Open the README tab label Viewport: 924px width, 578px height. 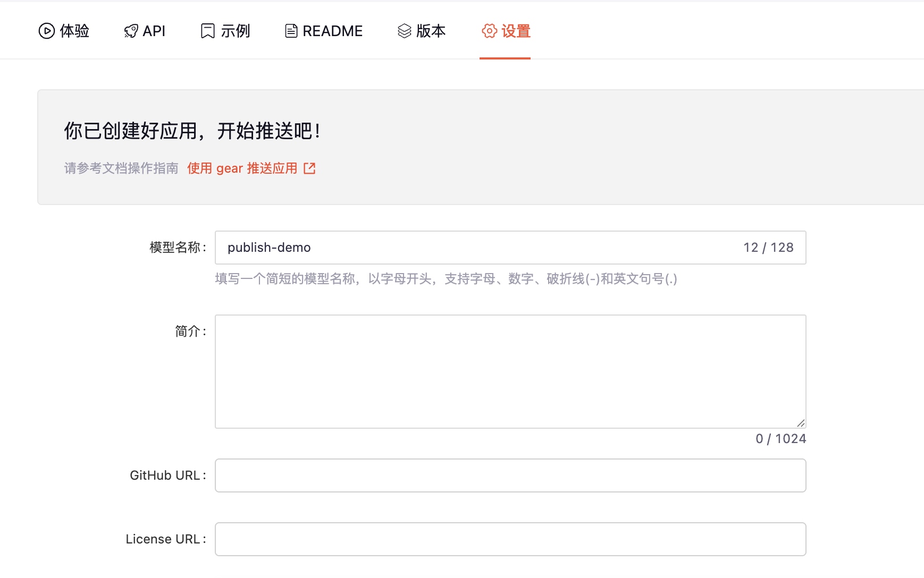(x=332, y=31)
